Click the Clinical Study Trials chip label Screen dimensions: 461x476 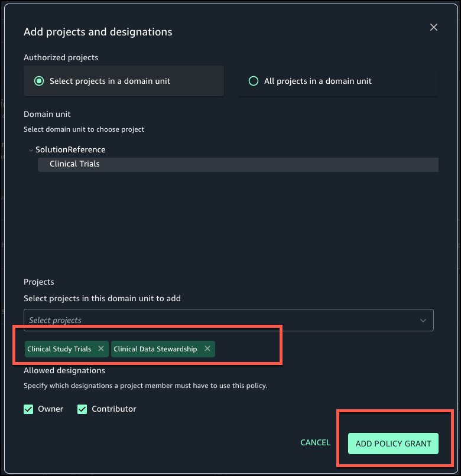click(x=59, y=349)
